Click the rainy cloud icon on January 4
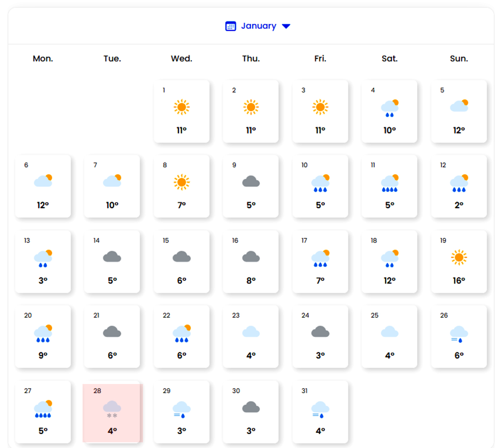This screenshot has height=448, width=498. [x=390, y=108]
